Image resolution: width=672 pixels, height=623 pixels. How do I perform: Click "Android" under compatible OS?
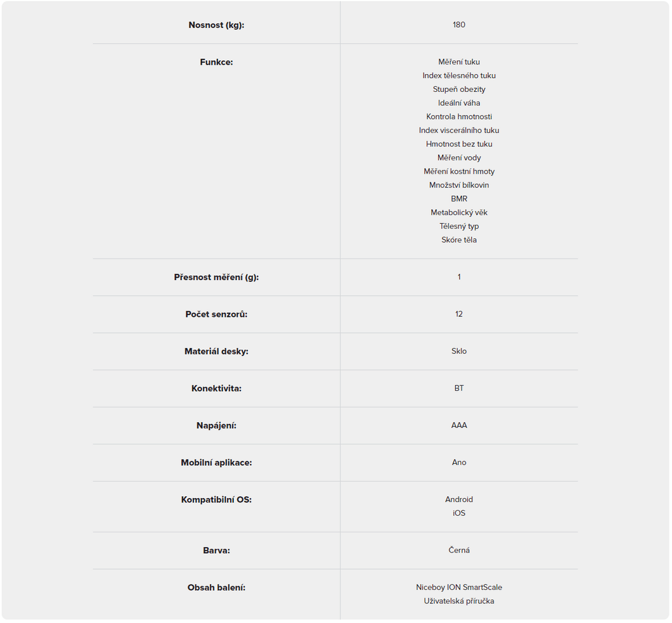(x=459, y=499)
